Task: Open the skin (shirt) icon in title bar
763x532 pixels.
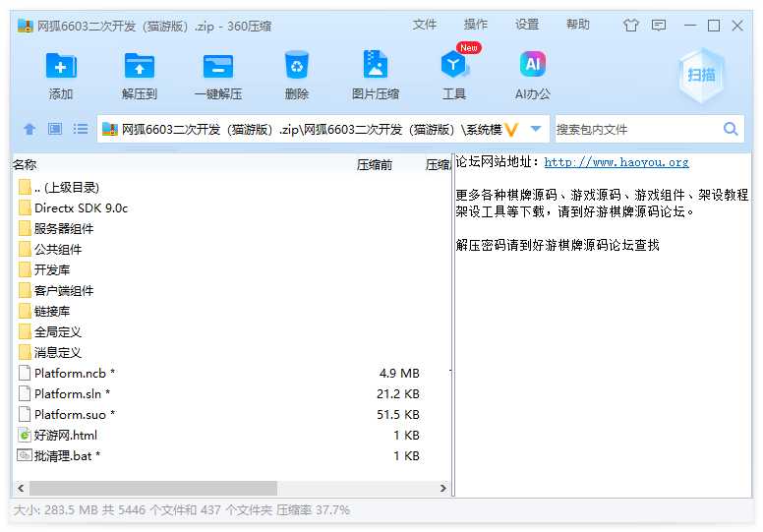Action: 631,25
